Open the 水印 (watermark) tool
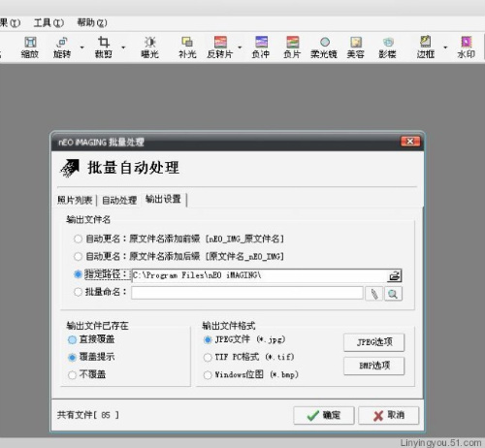 click(467, 48)
